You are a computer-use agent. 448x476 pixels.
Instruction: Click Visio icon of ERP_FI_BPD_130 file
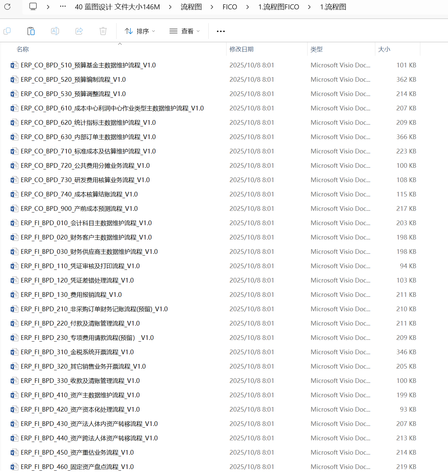[14, 295]
